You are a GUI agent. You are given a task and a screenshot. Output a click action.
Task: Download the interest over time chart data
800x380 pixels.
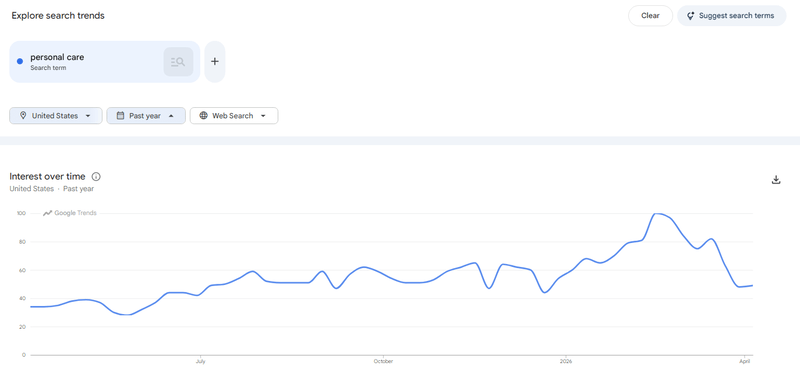[x=776, y=180]
